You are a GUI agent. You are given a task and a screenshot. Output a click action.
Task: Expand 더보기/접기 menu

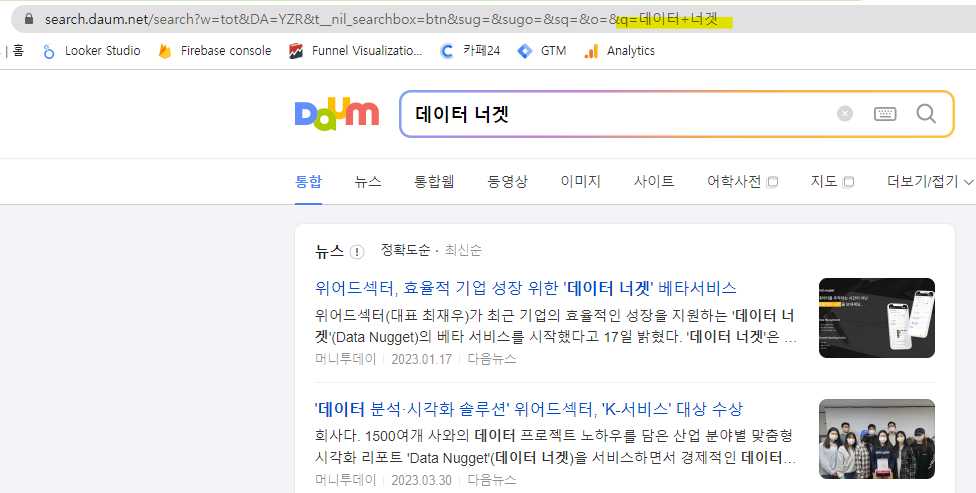point(929,181)
